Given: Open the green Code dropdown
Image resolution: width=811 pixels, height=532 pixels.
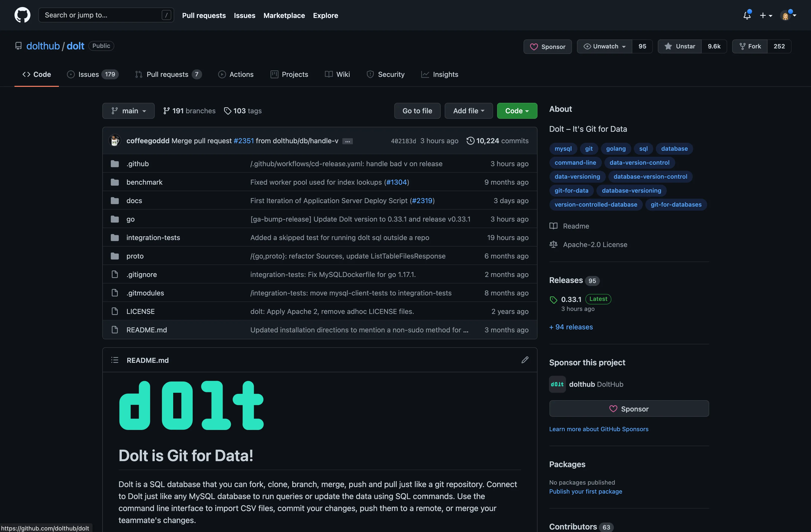Looking at the screenshot, I should point(517,111).
